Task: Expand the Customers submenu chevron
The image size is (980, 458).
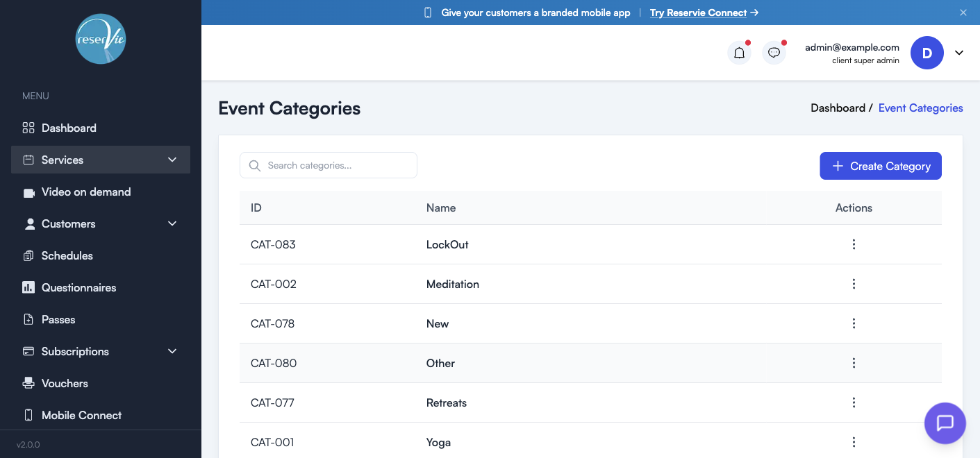Action: [x=172, y=223]
